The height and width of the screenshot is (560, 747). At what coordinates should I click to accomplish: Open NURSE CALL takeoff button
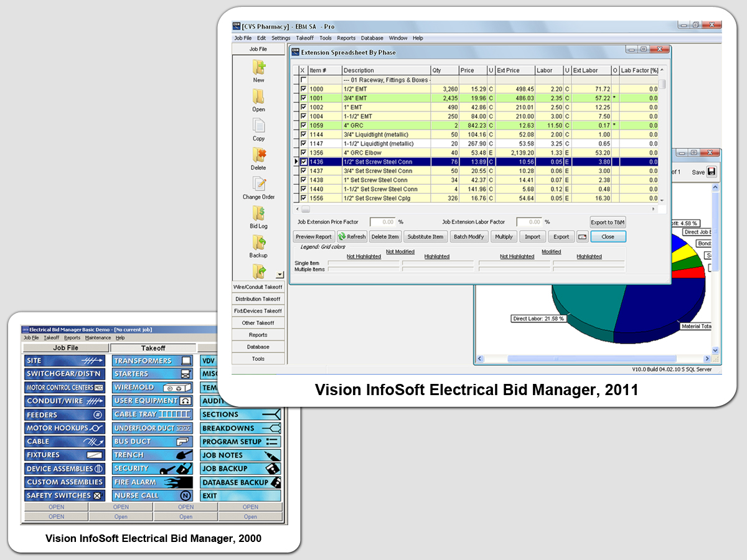tap(153, 496)
